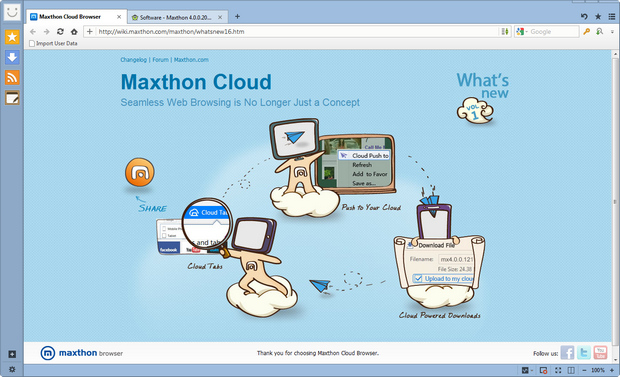Go forward to next page
Viewport: 620px width, 377px height.
(x=46, y=32)
